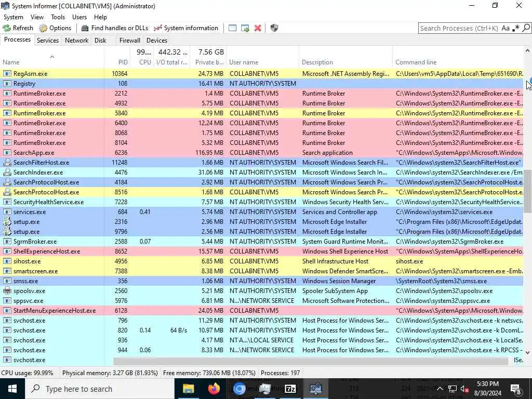Select smss.exe process row
532x399 pixels.
point(262,281)
